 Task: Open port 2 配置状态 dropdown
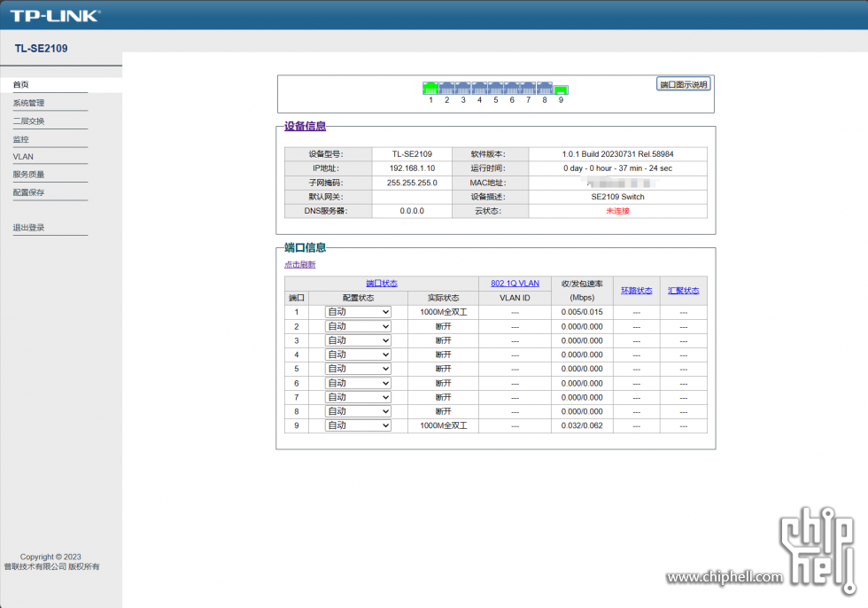point(358,327)
